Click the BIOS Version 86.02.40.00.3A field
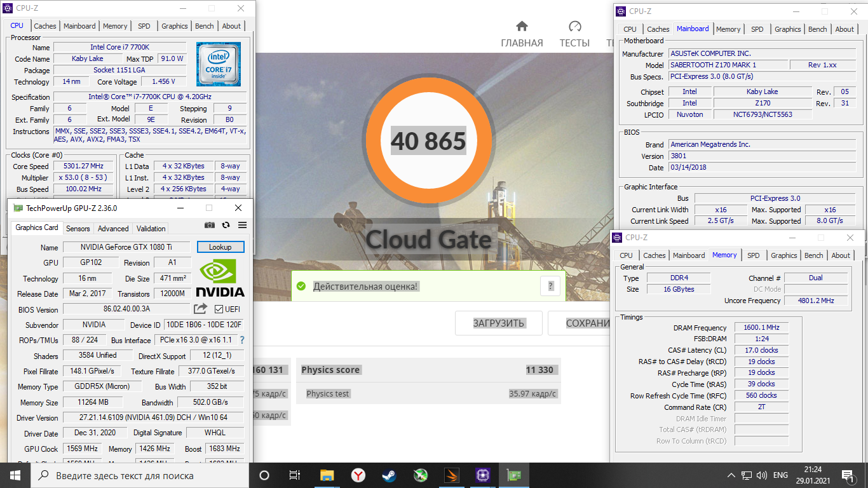 [x=126, y=309]
